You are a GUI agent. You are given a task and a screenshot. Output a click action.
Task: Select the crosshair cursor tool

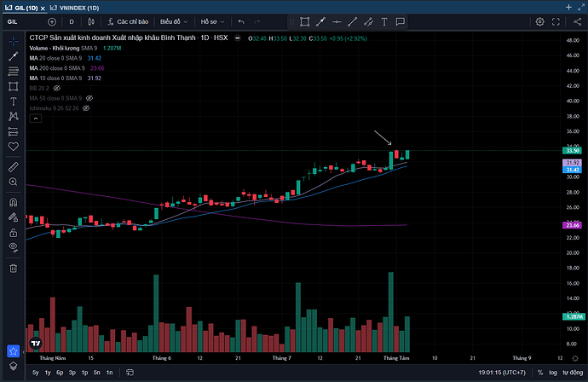pyautogui.click(x=13, y=41)
